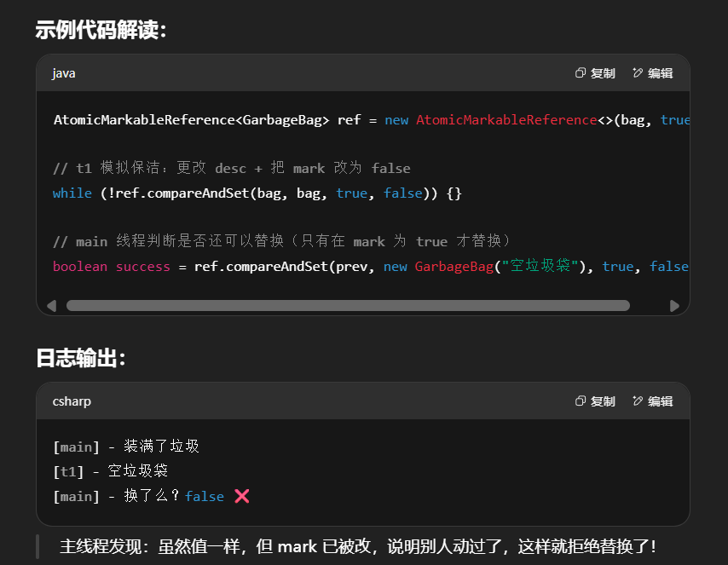
Task: Click the 日志输出 heading
Action: [81, 358]
